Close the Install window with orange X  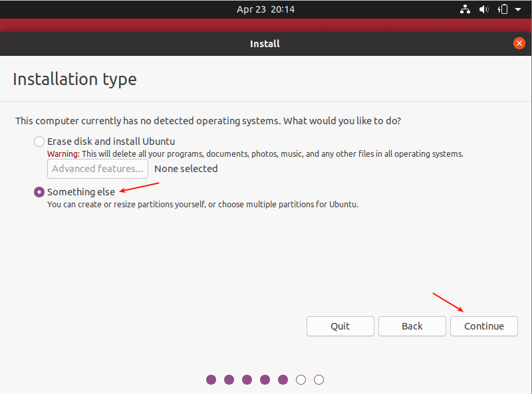tap(519, 43)
